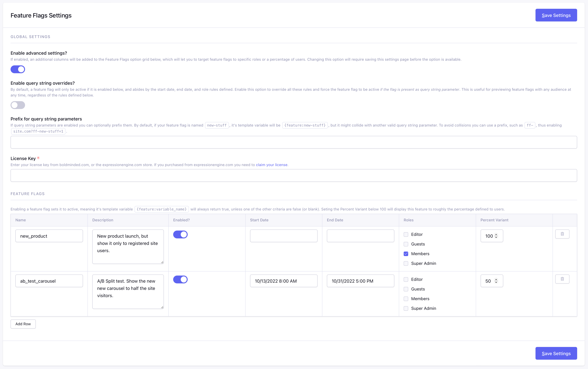Add Row to the feature flags grid
The image size is (588, 369).
pos(23,324)
